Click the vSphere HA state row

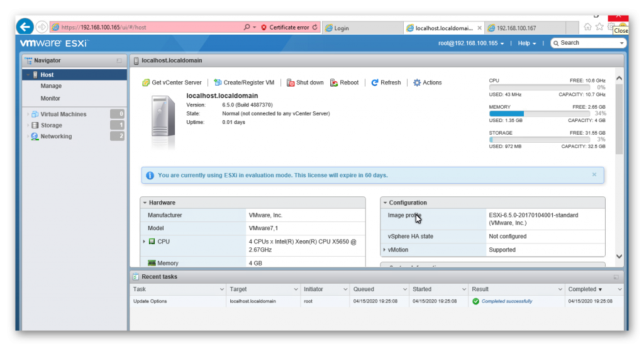point(492,237)
